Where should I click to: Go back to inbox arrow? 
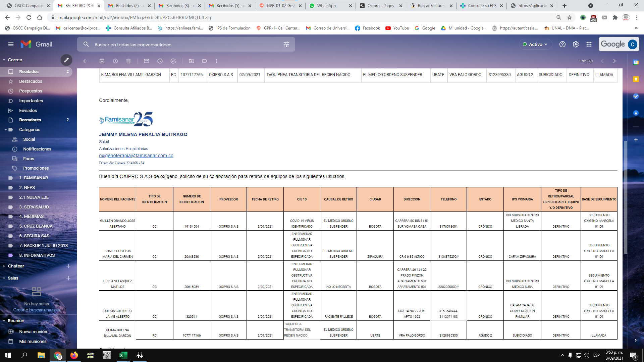point(85,61)
